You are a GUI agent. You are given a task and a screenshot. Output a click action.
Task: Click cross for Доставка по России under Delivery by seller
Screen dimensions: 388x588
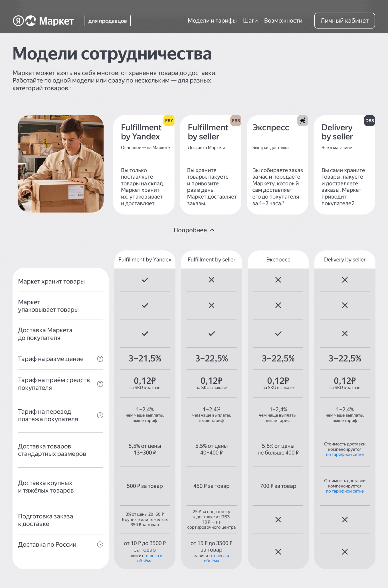coord(345,552)
